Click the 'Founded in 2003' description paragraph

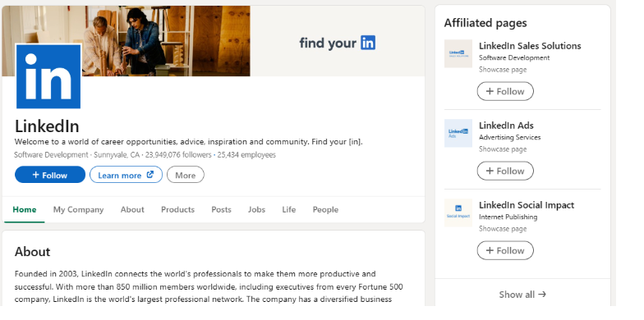[209, 286]
